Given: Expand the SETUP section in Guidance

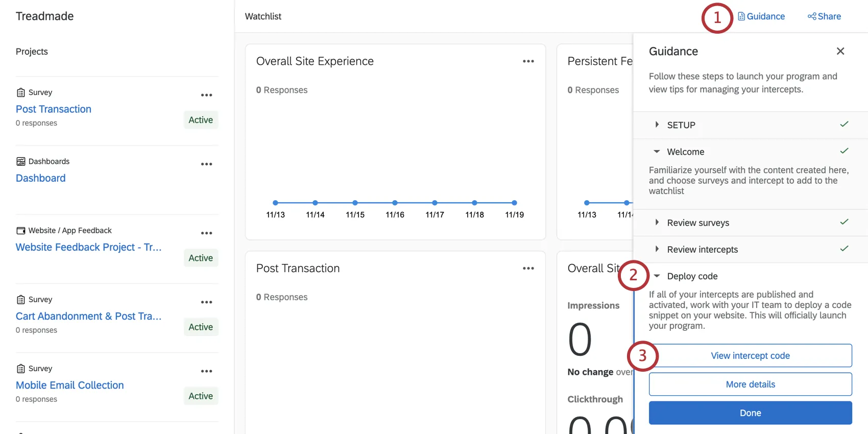Looking at the screenshot, I should [657, 125].
